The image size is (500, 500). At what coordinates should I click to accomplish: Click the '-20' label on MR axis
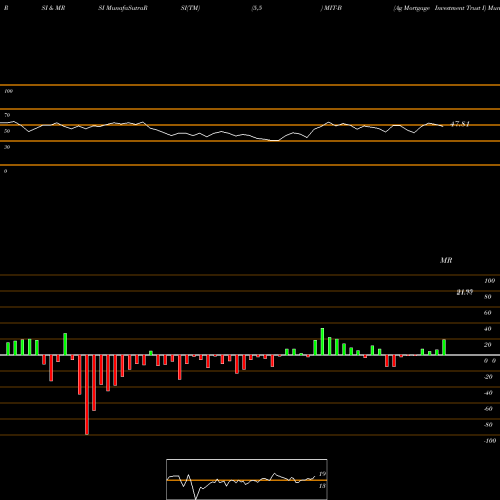tap(488, 377)
